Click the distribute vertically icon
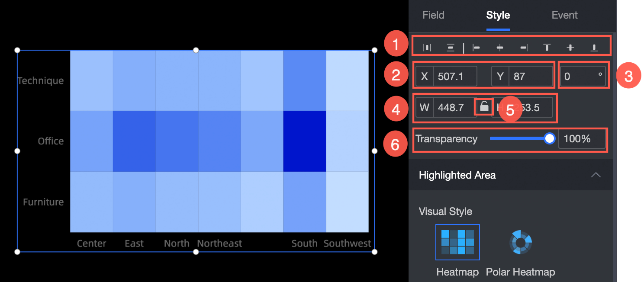Image resolution: width=644 pixels, height=282 pixels. coord(451,48)
